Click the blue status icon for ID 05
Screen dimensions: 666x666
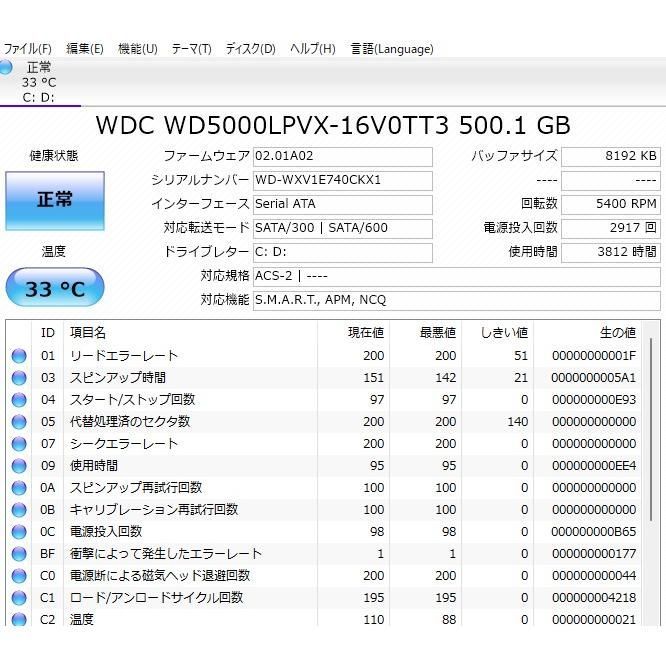pyautogui.click(x=19, y=422)
